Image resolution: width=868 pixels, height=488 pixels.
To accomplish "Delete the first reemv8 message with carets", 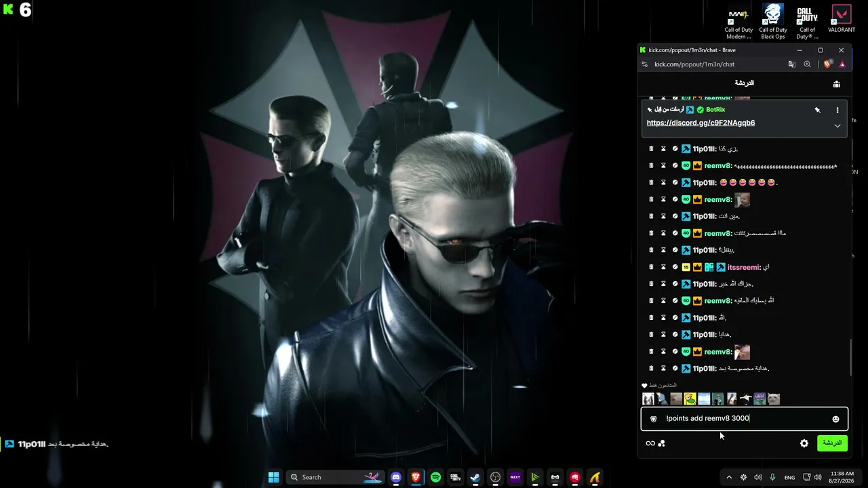I will tap(651, 165).
